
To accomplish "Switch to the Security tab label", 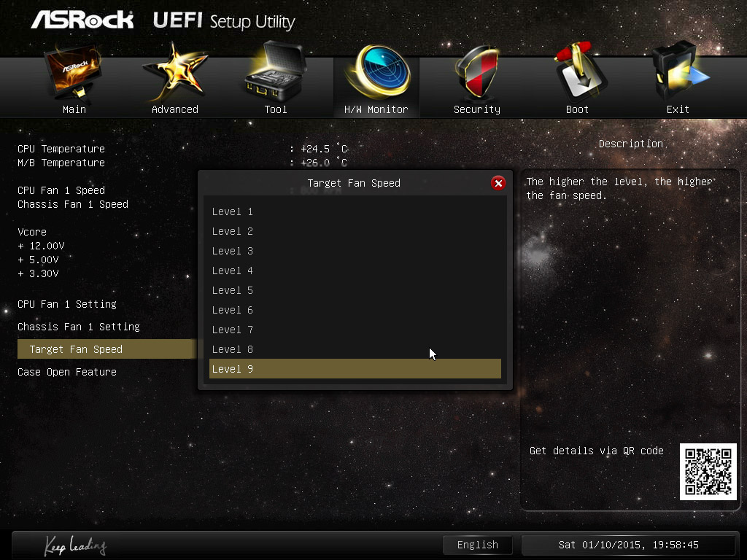I will tap(477, 109).
